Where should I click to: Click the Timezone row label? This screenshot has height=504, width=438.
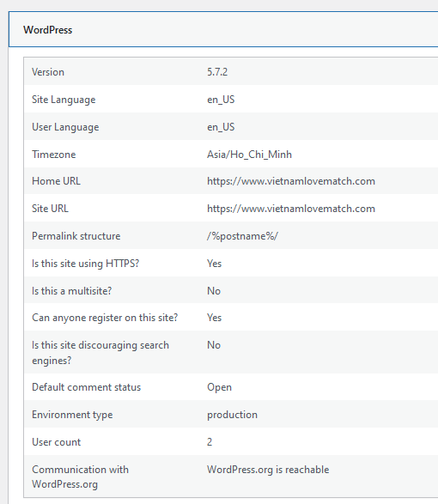point(54,155)
